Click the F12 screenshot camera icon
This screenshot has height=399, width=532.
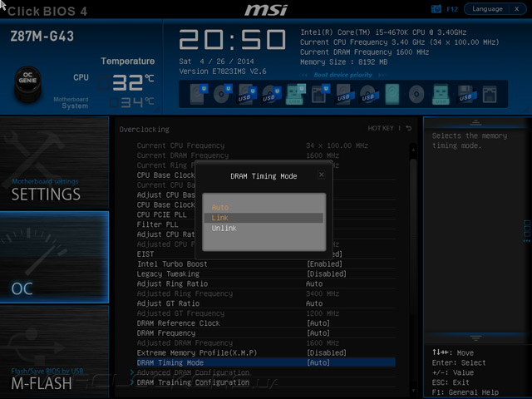point(436,9)
